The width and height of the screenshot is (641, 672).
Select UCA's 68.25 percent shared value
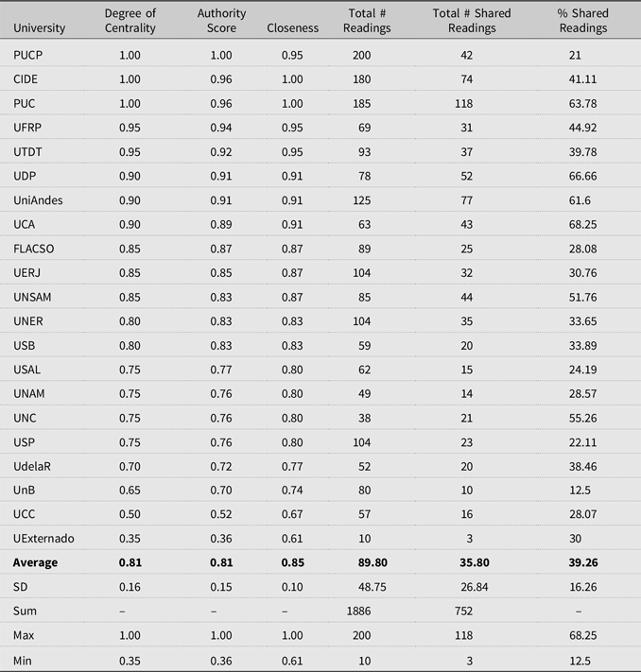coord(582,225)
